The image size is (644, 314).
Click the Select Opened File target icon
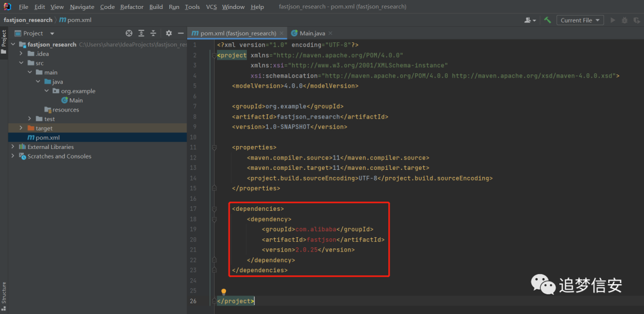129,33
